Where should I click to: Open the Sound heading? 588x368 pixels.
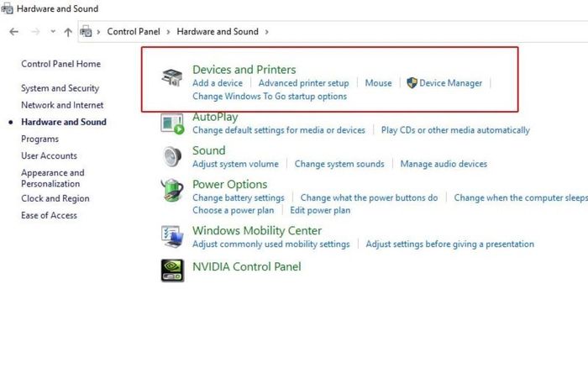click(209, 150)
